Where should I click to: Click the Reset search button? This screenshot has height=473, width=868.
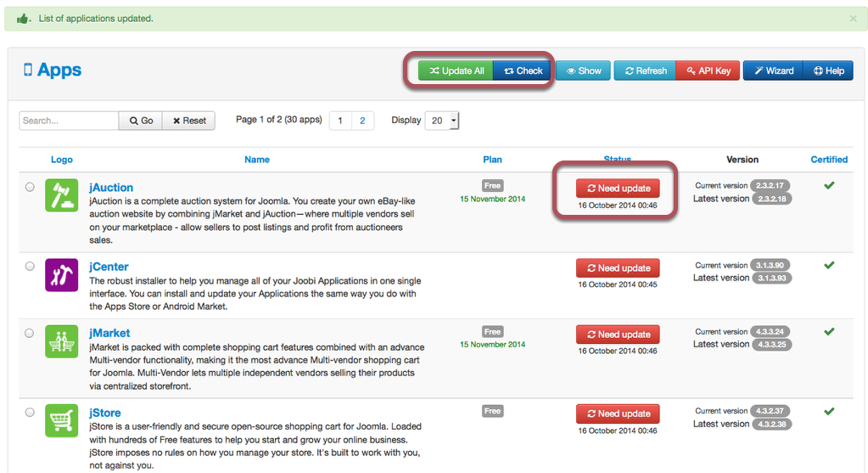[188, 121]
